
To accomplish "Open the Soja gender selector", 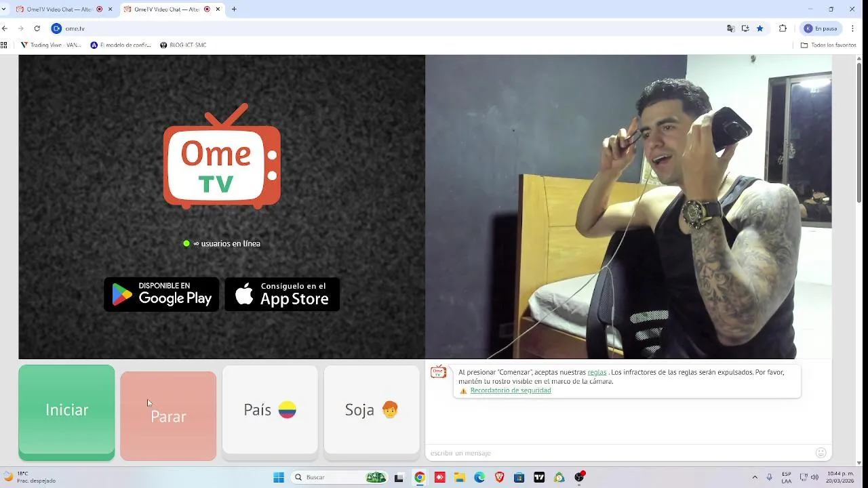I will tap(372, 410).
